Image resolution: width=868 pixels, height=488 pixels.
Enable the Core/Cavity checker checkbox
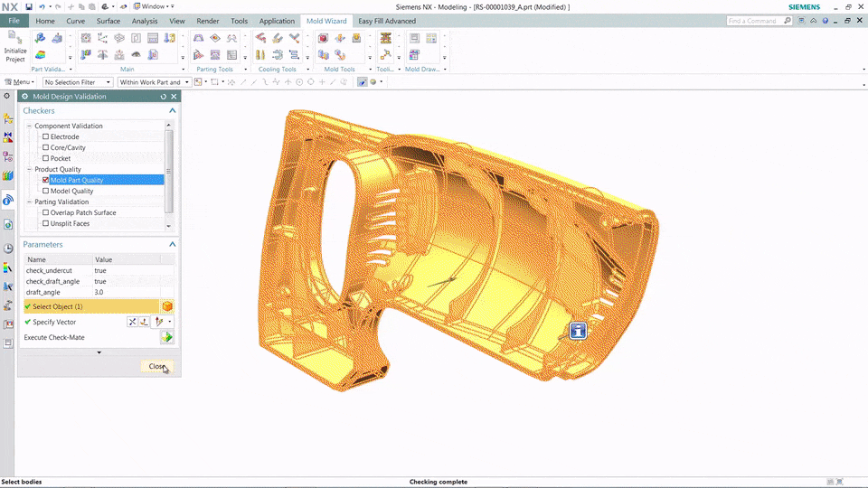46,147
